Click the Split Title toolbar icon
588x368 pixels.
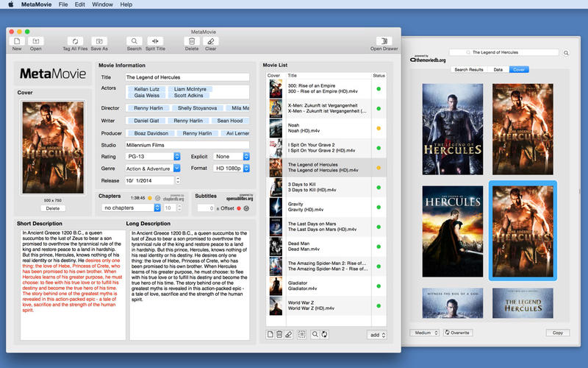click(155, 41)
